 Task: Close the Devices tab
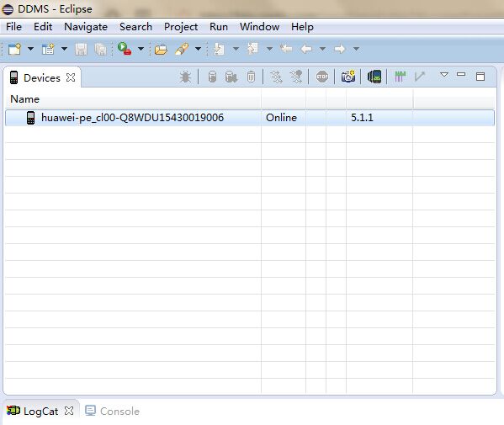point(71,77)
